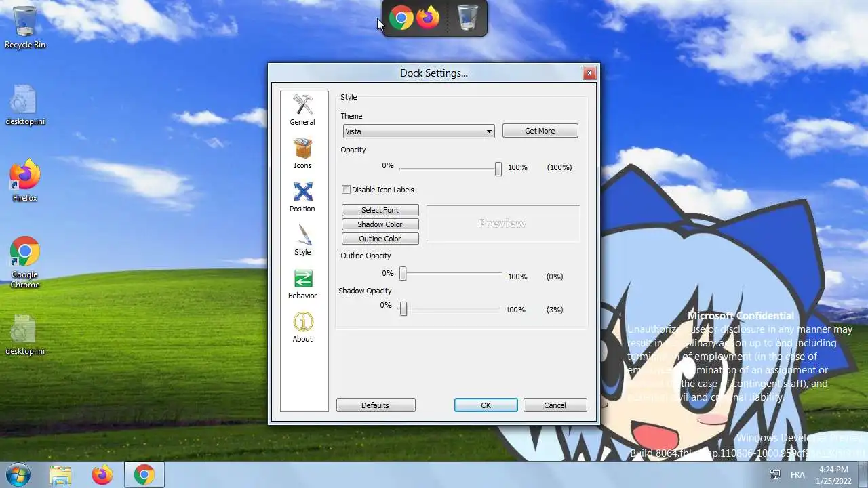Open the taskbar clock showing 4:24 PM
868x488 pixels.
(833, 474)
